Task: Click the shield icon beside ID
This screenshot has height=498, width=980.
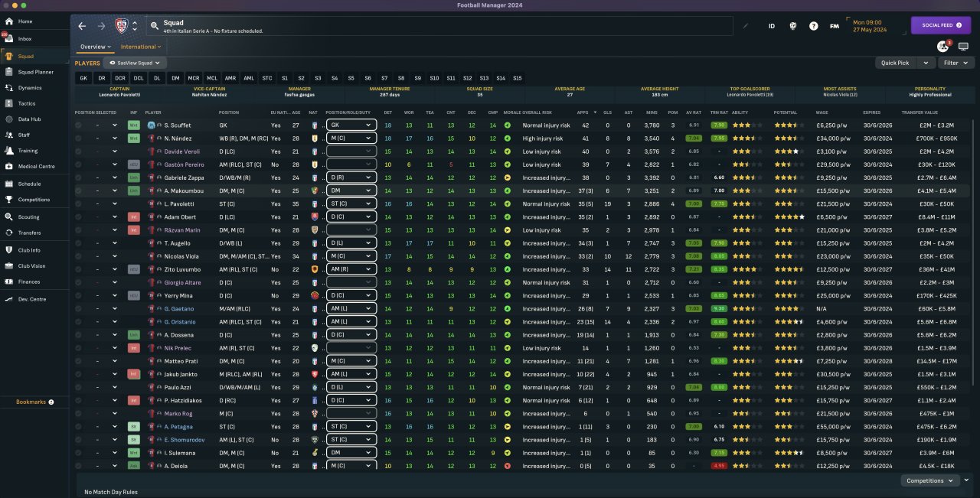Action: tap(792, 26)
